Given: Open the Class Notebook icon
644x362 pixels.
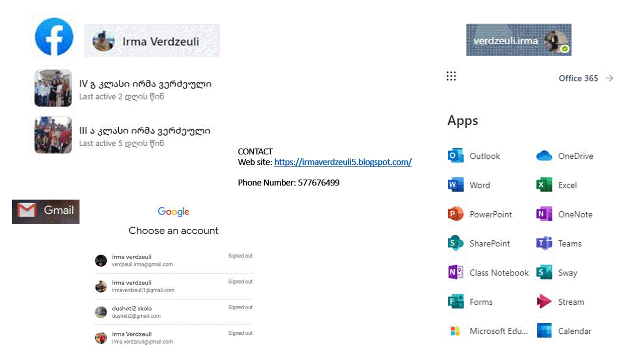Looking at the screenshot, I should (x=455, y=273).
